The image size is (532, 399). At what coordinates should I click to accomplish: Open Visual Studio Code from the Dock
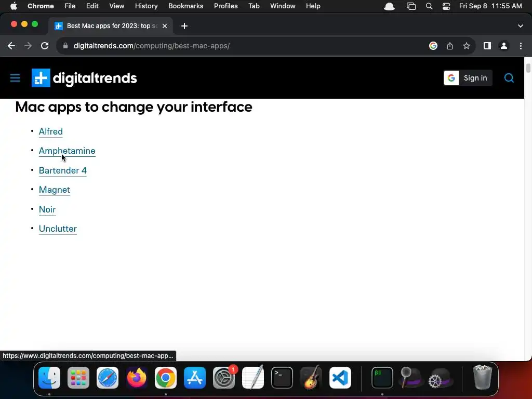click(340, 378)
